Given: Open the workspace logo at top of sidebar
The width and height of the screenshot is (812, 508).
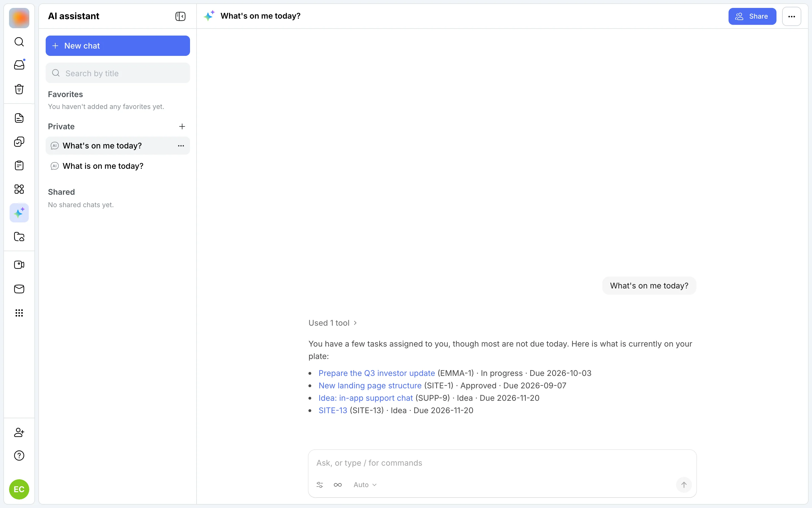Looking at the screenshot, I should (19, 18).
